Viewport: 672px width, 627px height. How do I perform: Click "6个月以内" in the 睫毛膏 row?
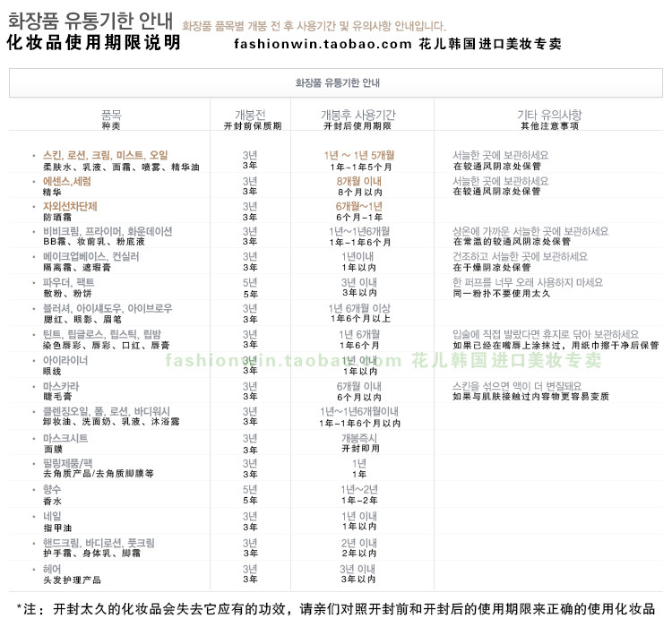coord(359,398)
